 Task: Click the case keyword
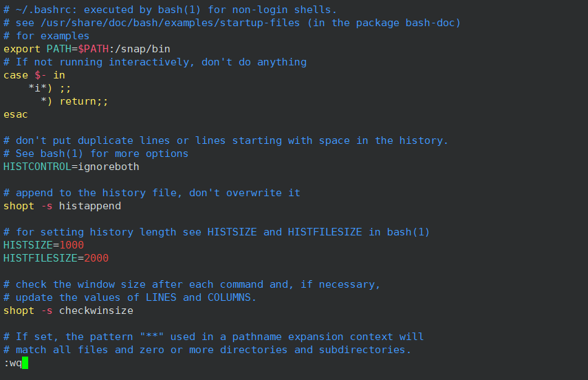(x=16, y=75)
